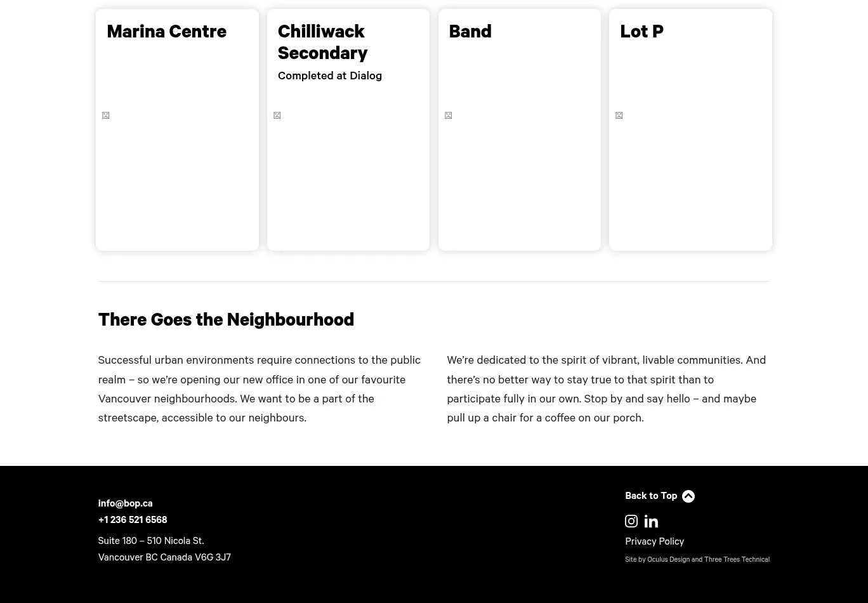Open the Lot P project title
Screen dimensions: 868x603
click(641, 31)
